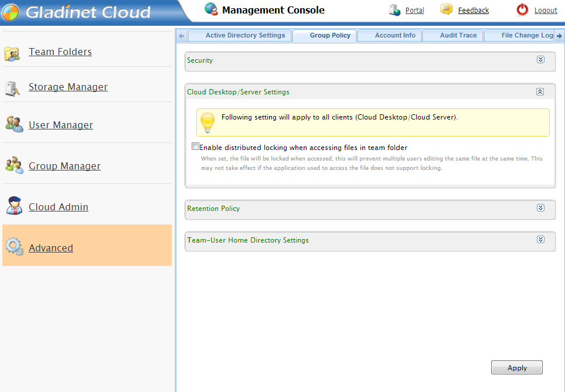Enable distributed locking checkbox
This screenshot has height=392, width=565.
tap(195, 146)
